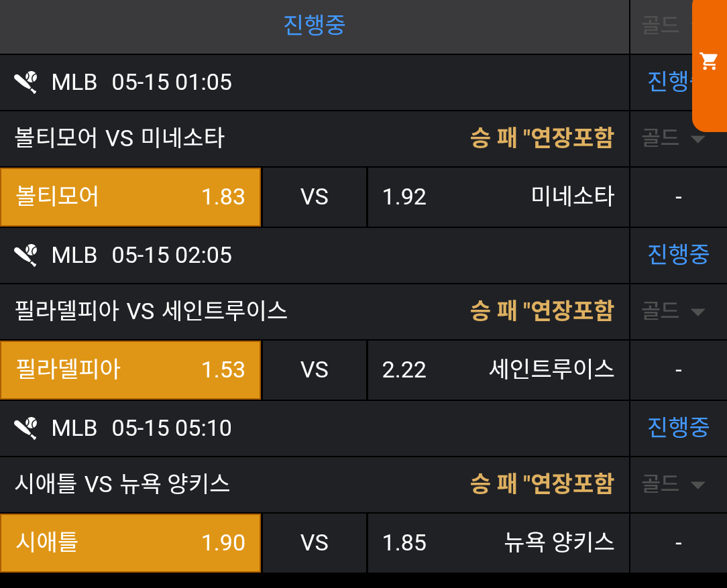Open the shopping cart icon

pos(709,62)
